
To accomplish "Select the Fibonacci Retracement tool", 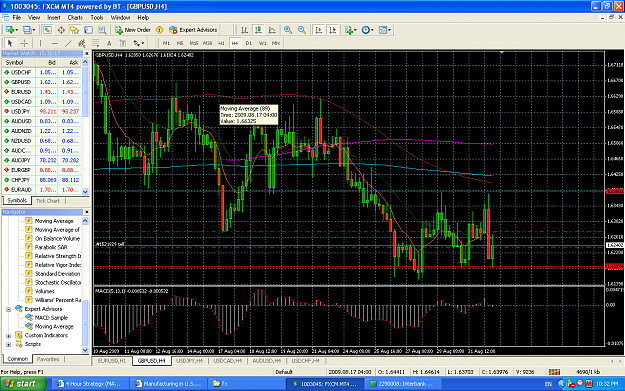I will pyautogui.click(x=95, y=43).
